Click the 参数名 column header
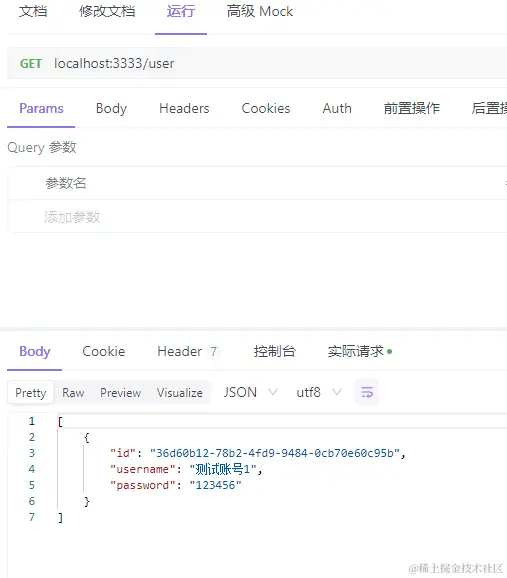 pos(66,183)
